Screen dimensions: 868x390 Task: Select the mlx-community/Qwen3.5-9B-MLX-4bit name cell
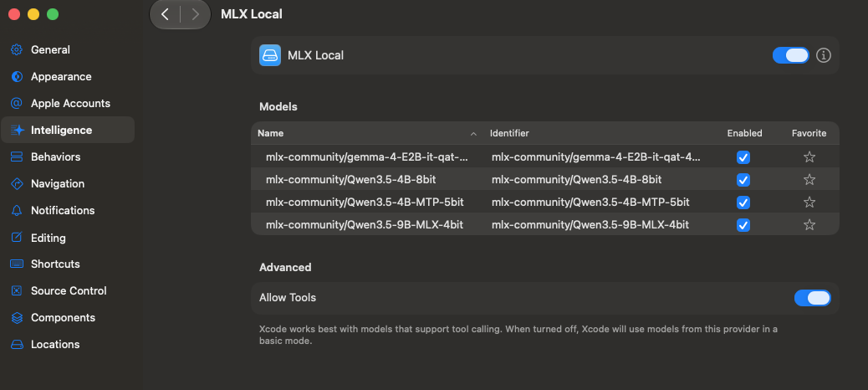pyautogui.click(x=365, y=225)
